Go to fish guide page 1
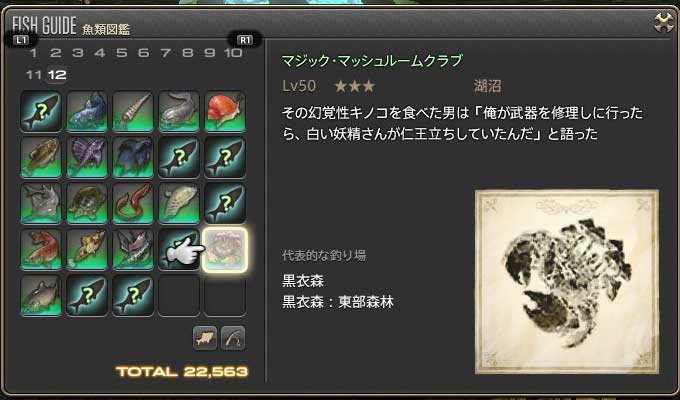 pyautogui.click(x=33, y=53)
